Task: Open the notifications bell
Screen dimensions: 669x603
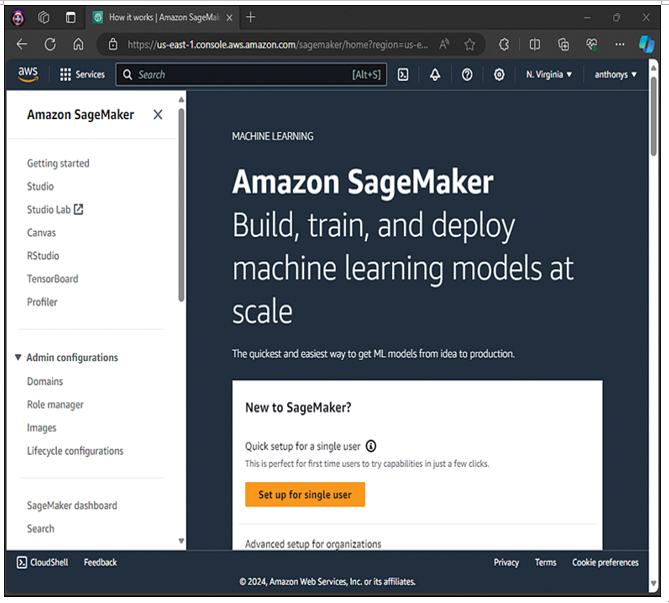Action: pyautogui.click(x=435, y=75)
